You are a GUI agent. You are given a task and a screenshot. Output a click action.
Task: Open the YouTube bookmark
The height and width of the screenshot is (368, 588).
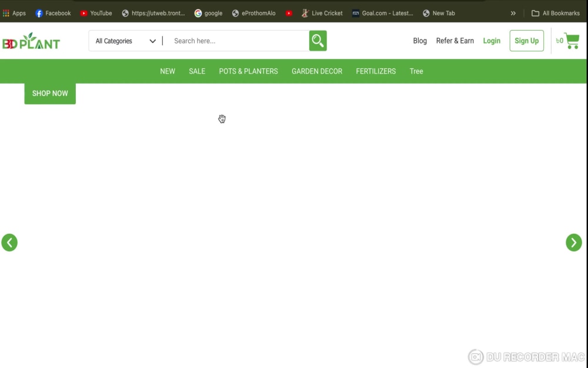coord(96,13)
